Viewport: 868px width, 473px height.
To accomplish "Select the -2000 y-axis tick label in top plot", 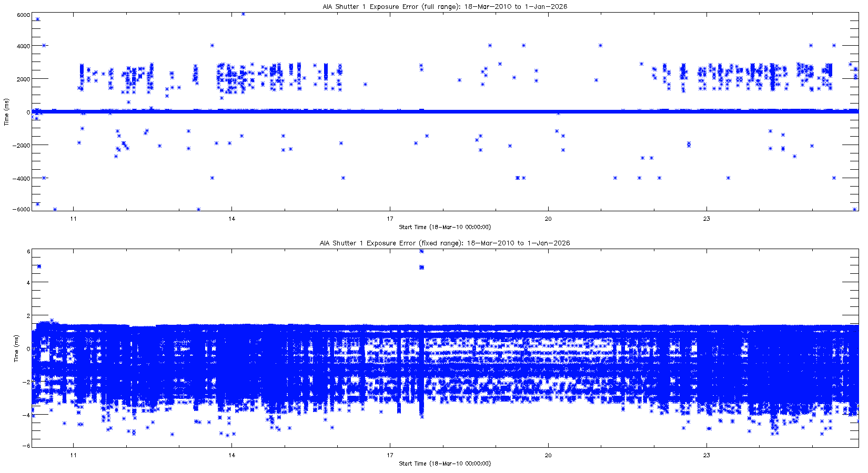I will [22, 145].
